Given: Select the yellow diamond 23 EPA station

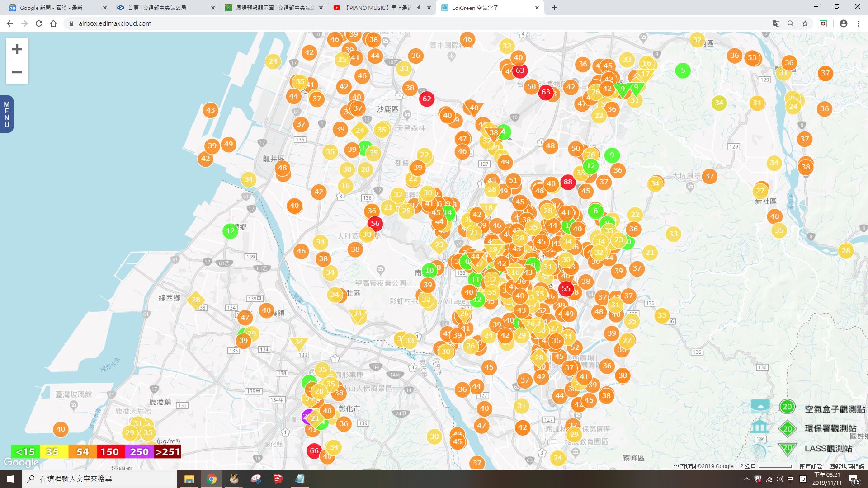Looking at the screenshot, I should click(x=439, y=245).
